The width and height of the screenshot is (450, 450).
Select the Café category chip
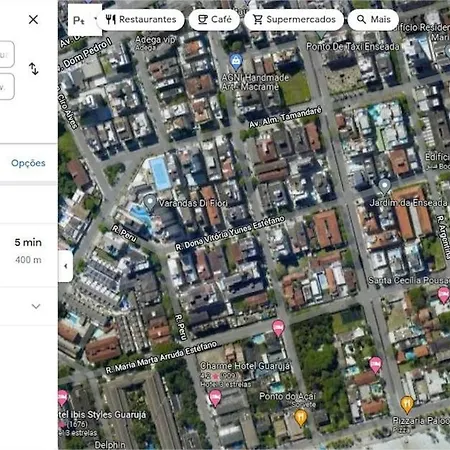point(214,20)
